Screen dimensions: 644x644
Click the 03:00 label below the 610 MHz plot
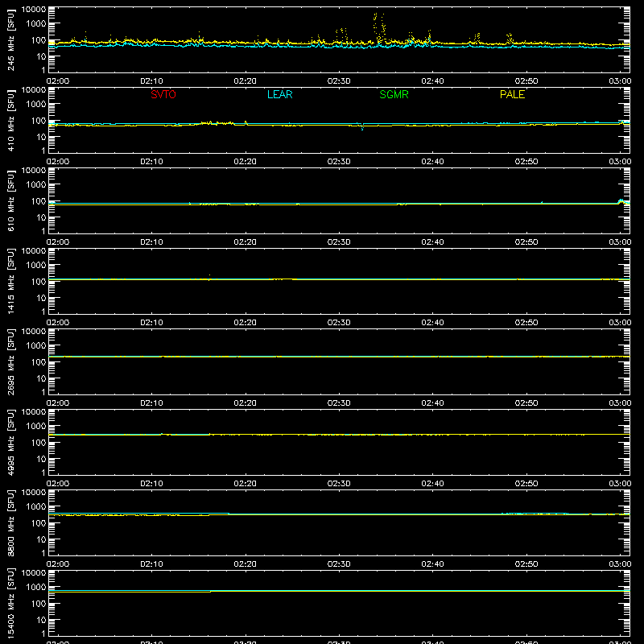click(620, 242)
